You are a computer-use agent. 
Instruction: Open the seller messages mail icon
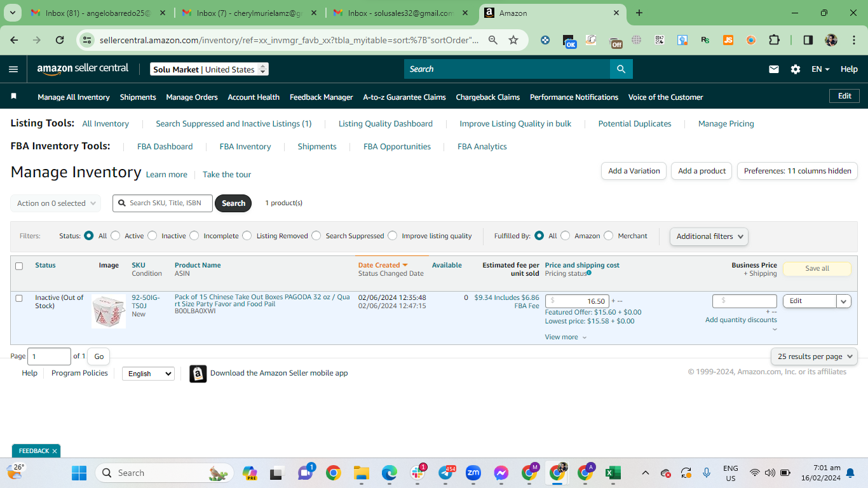[x=774, y=69]
